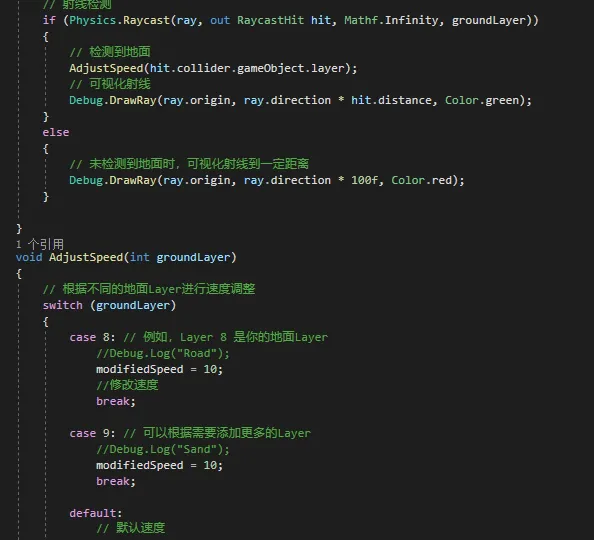Click the "//修改速度" comment
The height and width of the screenshot is (540, 594).
127,385
